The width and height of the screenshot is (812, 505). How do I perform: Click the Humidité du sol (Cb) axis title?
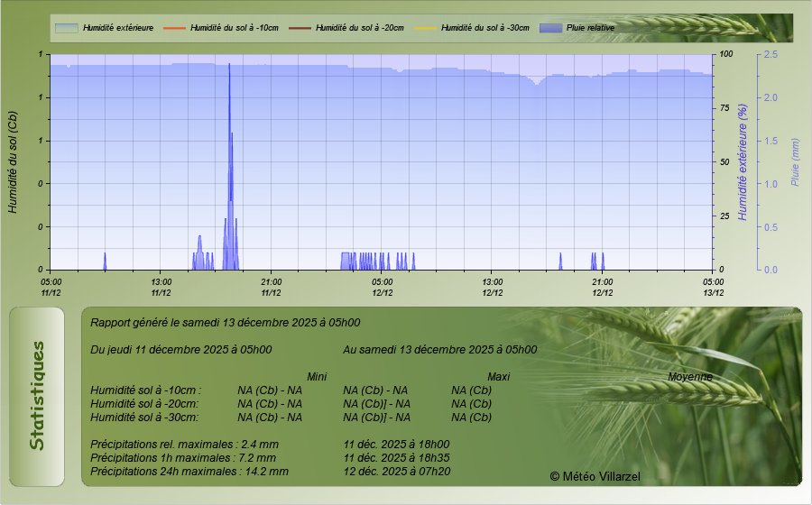click(x=14, y=162)
